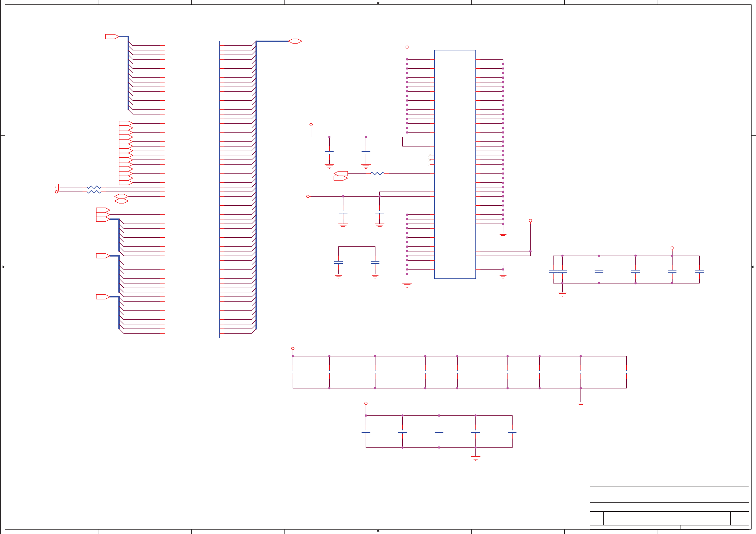Click the sideways ground symbol at far left

pos(58,187)
